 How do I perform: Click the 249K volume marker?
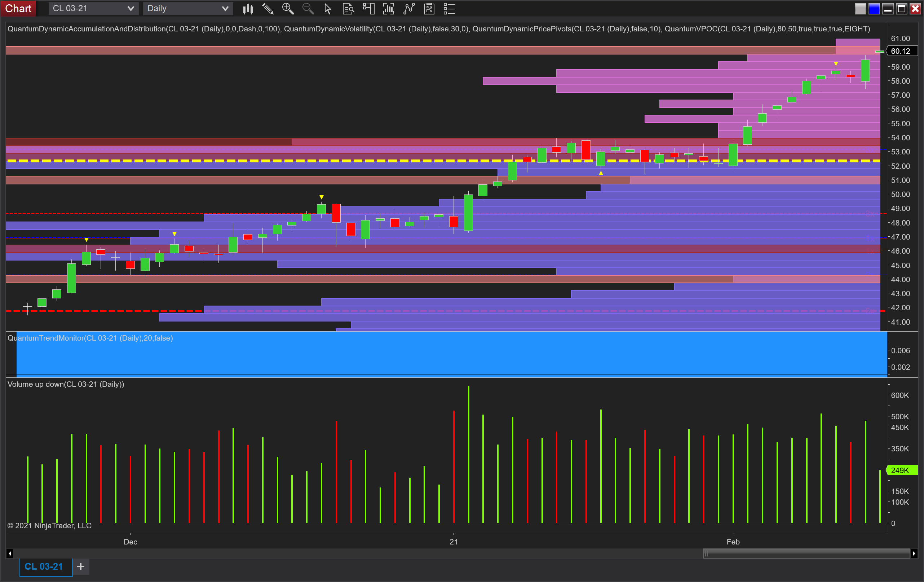point(902,470)
